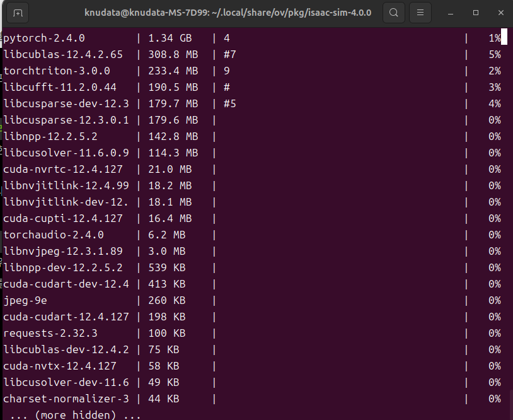Click the 114.3 MB size value

[173, 153]
